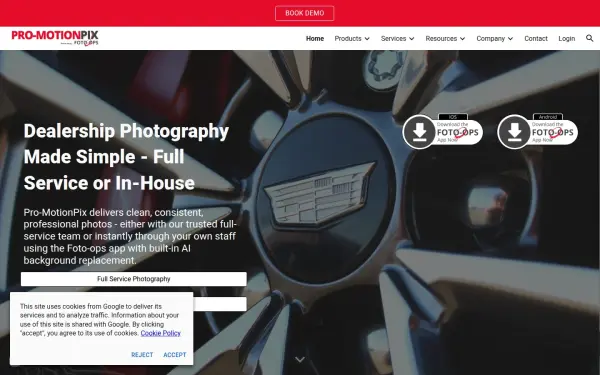Select the Home menu item
The height and width of the screenshot is (375, 600).
[315, 39]
